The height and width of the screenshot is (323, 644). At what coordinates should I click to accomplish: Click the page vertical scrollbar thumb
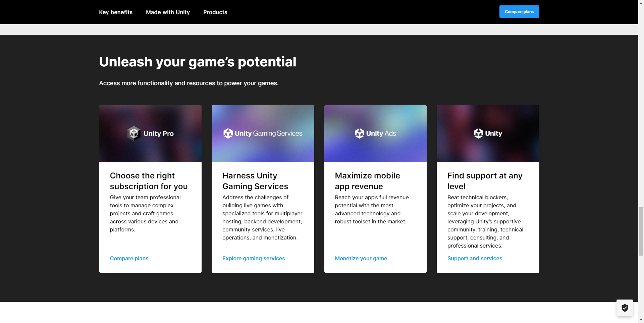[641, 231]
